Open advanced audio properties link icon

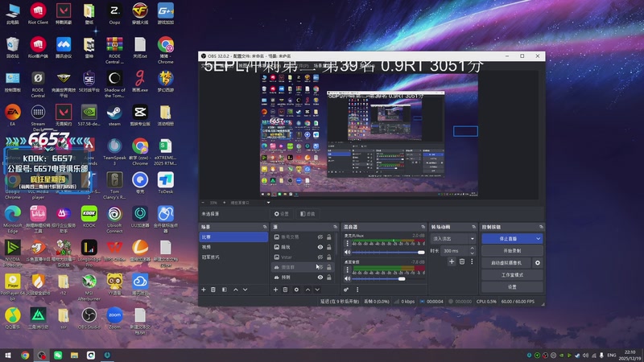pos(346,290)
